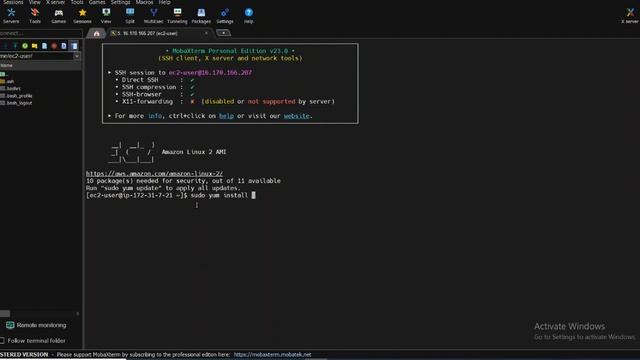This screenshot has height=360, width=640.
Task: Select the .bash_profile file
Action: 16,96
